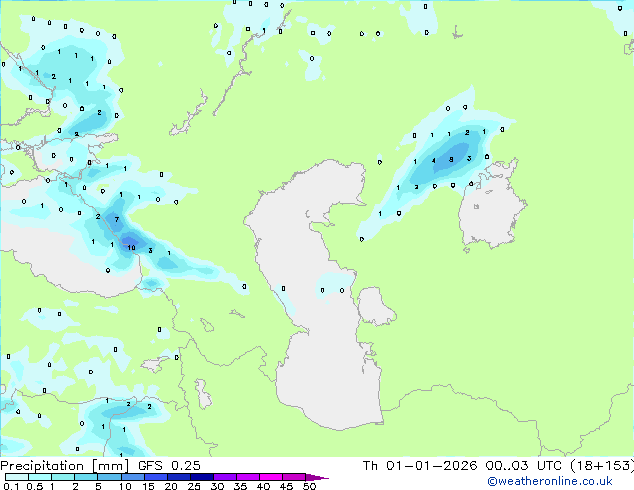Viewport: 634px width, 490px height.
Task: Click the '7' precipitation value on the map
Action: coord(117,220)
